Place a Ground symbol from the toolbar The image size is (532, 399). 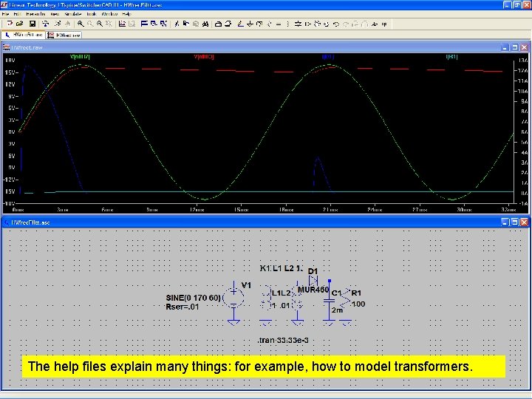(250, 24)
